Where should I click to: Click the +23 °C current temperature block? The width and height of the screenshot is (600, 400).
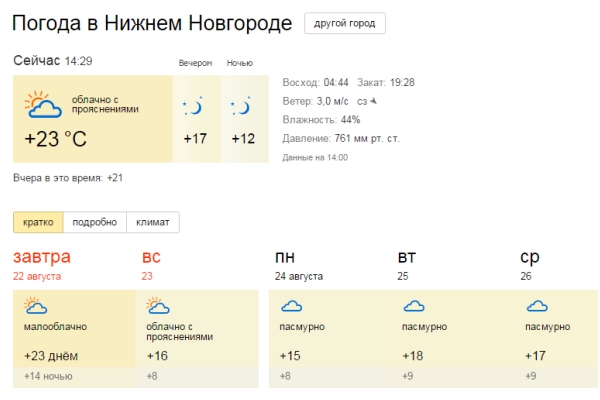point(55,139)
